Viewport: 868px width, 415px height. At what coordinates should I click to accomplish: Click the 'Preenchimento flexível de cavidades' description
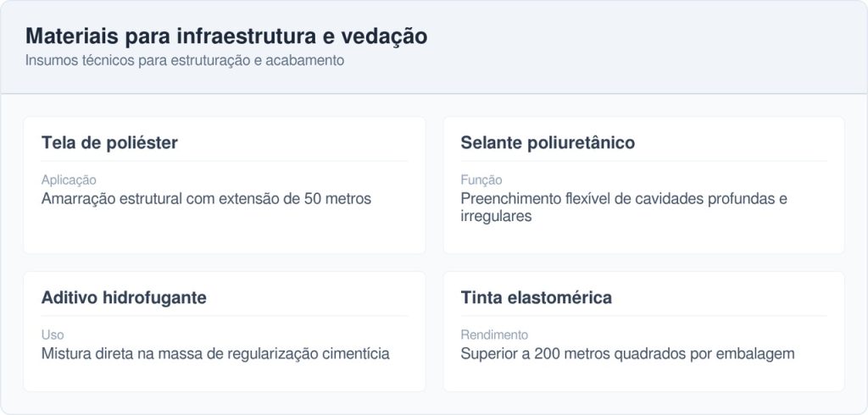click(624, 199)
